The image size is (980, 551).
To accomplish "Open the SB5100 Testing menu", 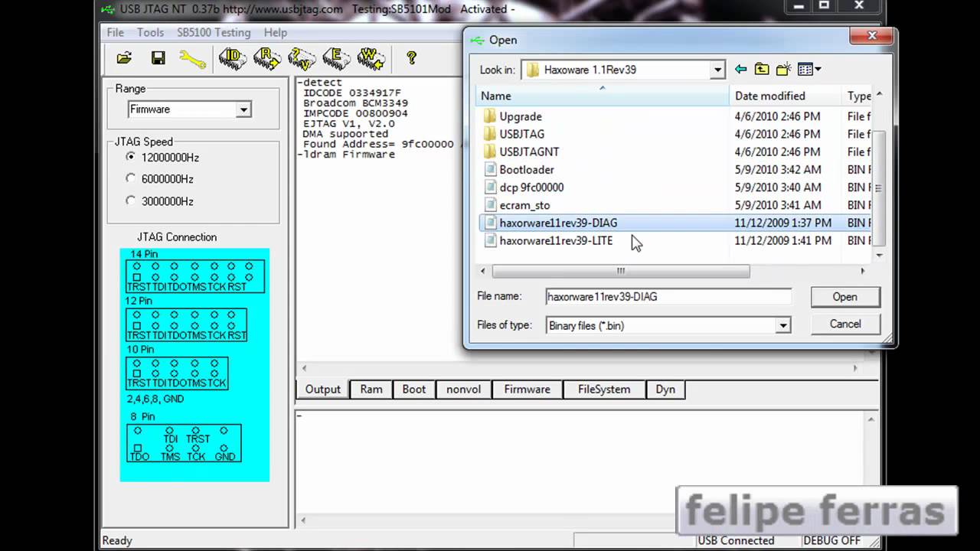I will click(x=214, y=32).
